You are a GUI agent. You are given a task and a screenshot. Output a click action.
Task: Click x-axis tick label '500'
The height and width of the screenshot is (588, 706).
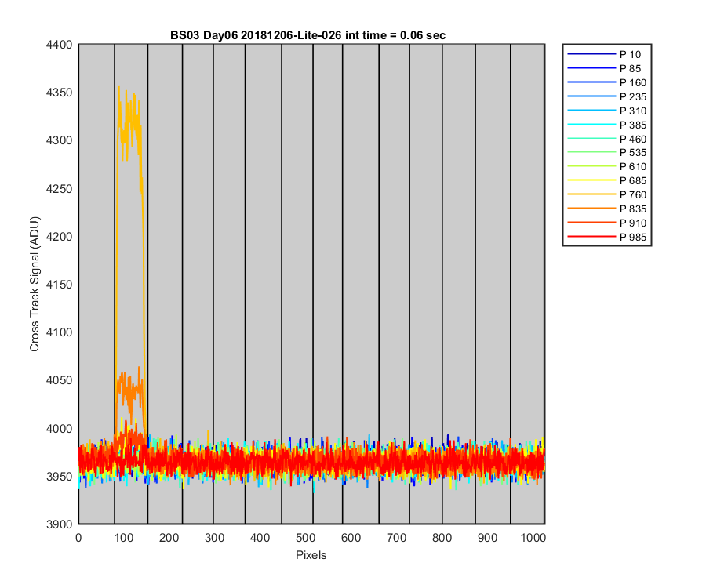pyautogui.click(x=305, y=538)
